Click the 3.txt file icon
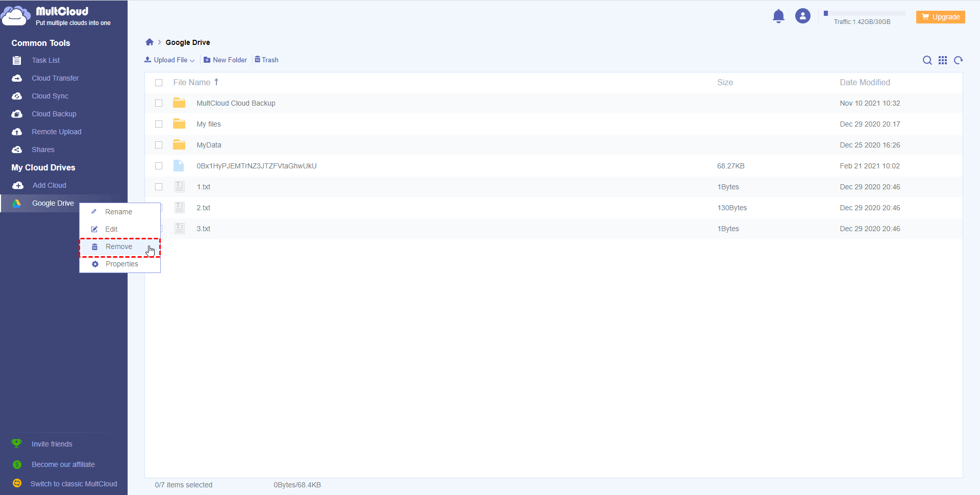The image size is (980, 495). point(180,228)
